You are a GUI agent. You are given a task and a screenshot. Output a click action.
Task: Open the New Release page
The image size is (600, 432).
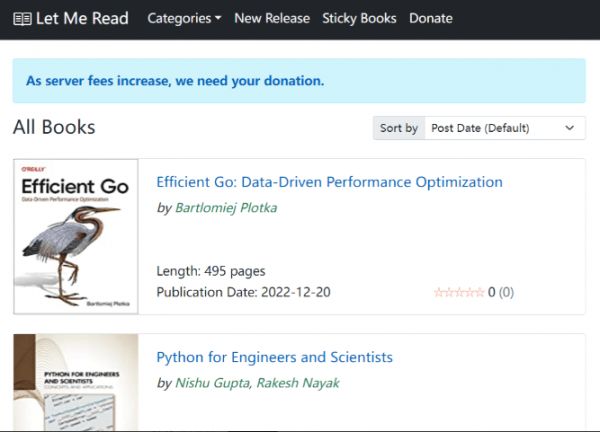272,18
